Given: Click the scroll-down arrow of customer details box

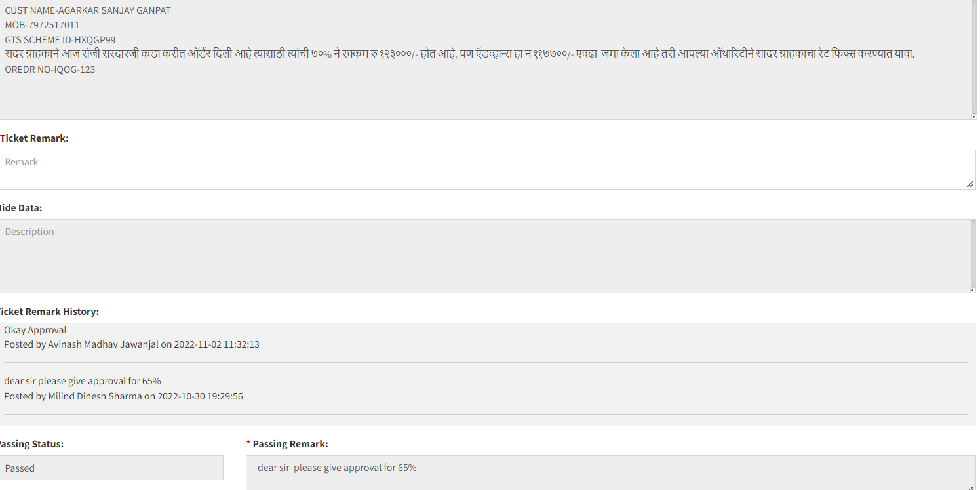Looking at the screenshot, I should click(x=974, y=116).
